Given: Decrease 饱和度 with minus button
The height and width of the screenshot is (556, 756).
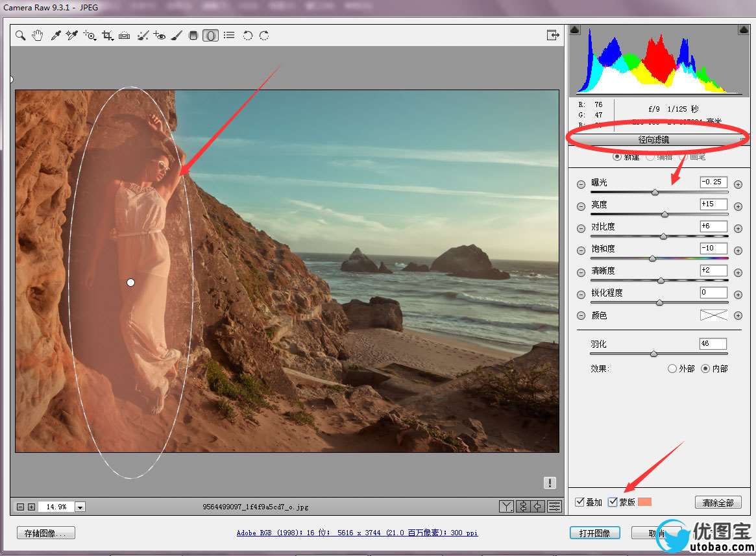Looking at the screenshot, I should (x=581, y=250).
